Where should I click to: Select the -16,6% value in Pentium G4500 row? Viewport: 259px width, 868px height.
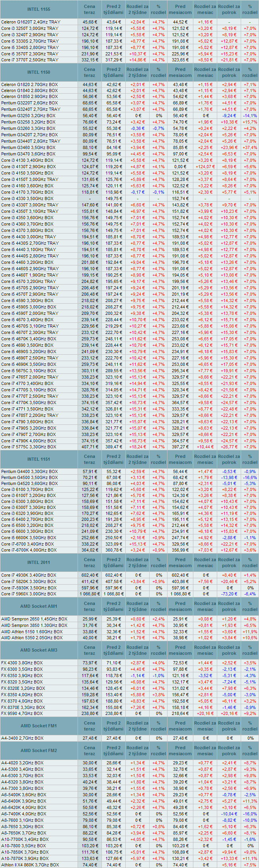point(250,477)
